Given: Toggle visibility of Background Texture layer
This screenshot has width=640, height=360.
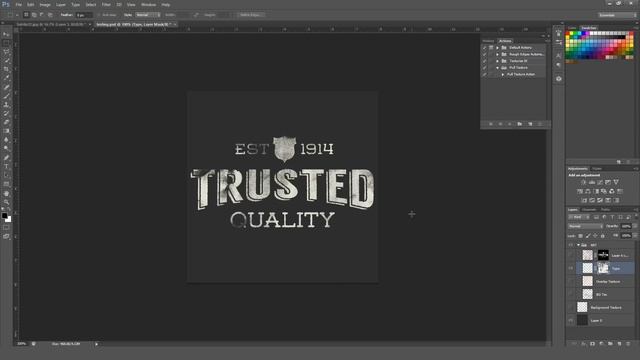Looking at the screenshot, I should click(x=571, y=307).
